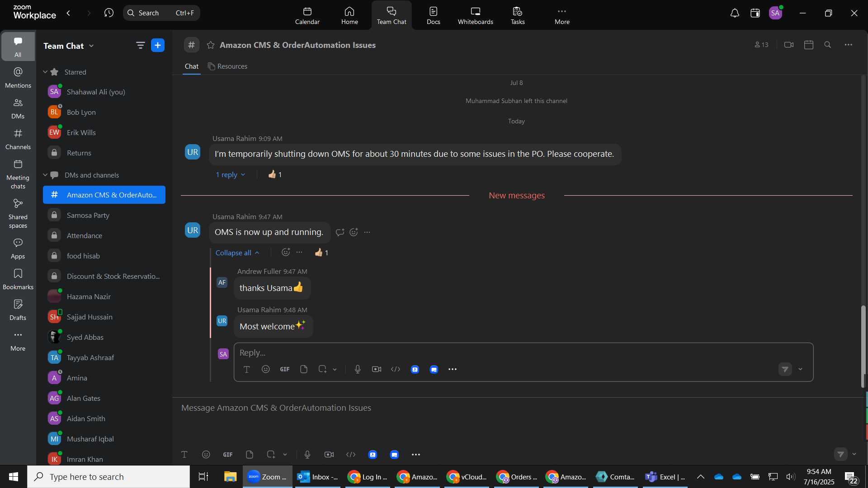Viewport: 868px width, 488px height.
Task: Click the new chat plus button
Action: pyautogui.click(x=158, y=45)
